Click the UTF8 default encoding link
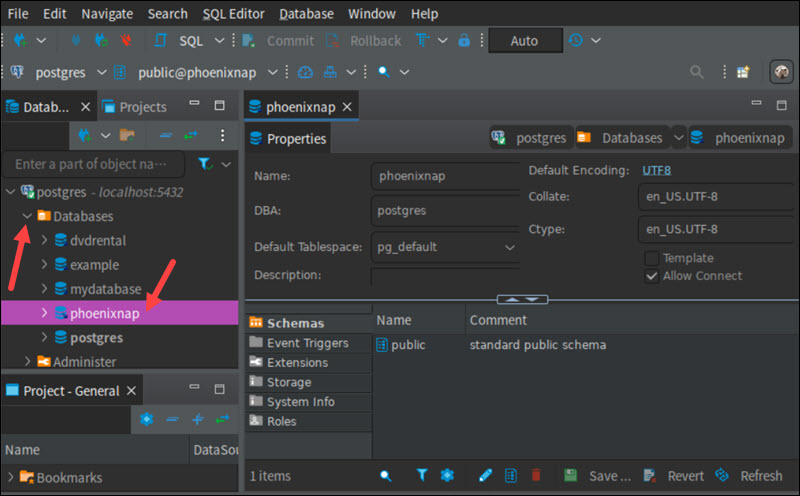The width and height of the screenshot is (800, 496). [656, 170]
